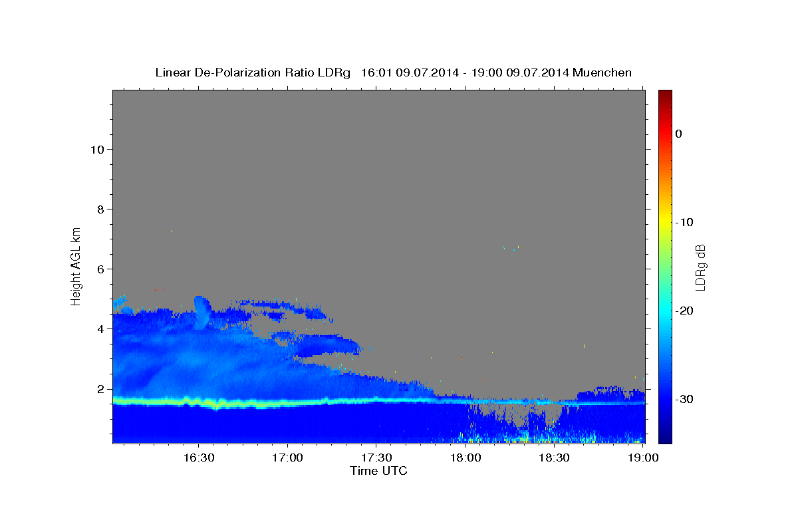Viewport: 798px width, 532px height.
Task: Click the start time '16:01 09.07.2014' in title
Action: pyautogui.click(x=410, y=72)
